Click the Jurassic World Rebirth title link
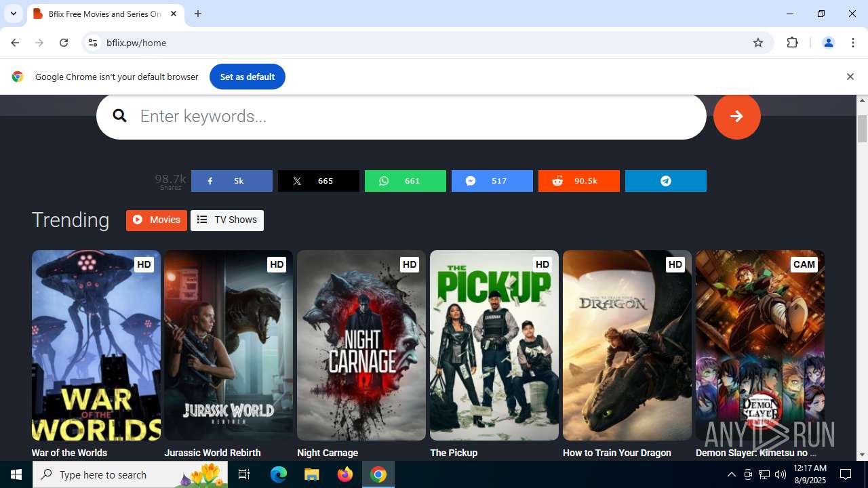868x488 pixels. click(212, 453)
